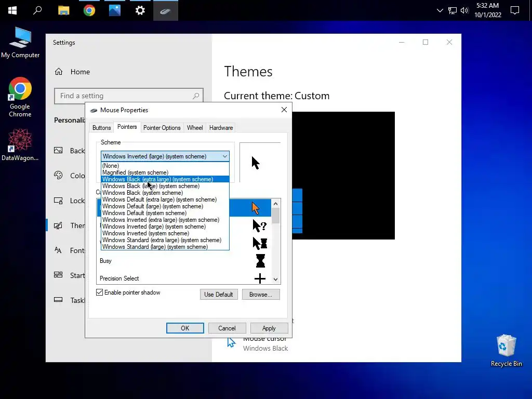Screen dimensions: 532x399
Task: Confirm with the OK button
Action: pyautogui.click(x=185, y=328)
